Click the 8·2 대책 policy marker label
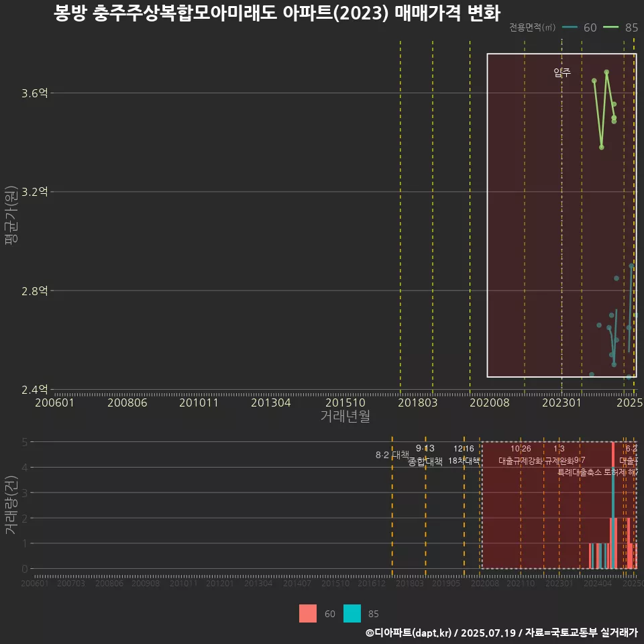Image resolution: width=644 pixels, height=644 pixels. [392, 455]
